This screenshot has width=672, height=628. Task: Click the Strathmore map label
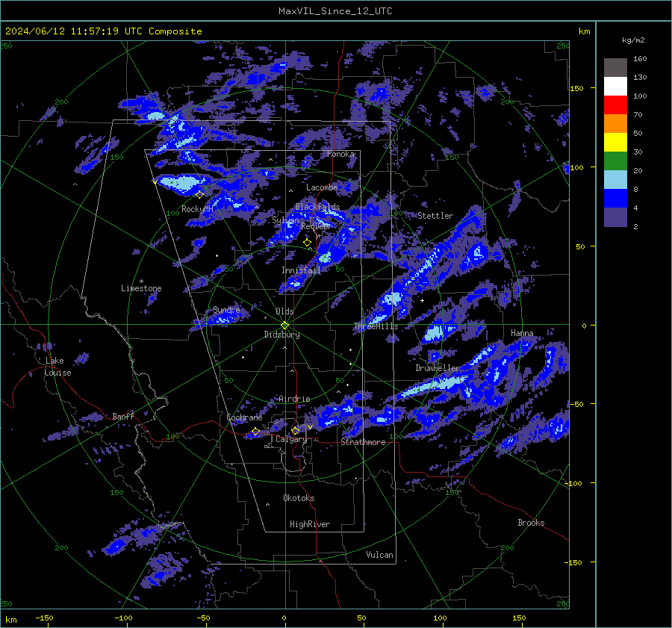pyautogui.click(x=363, y=442)
